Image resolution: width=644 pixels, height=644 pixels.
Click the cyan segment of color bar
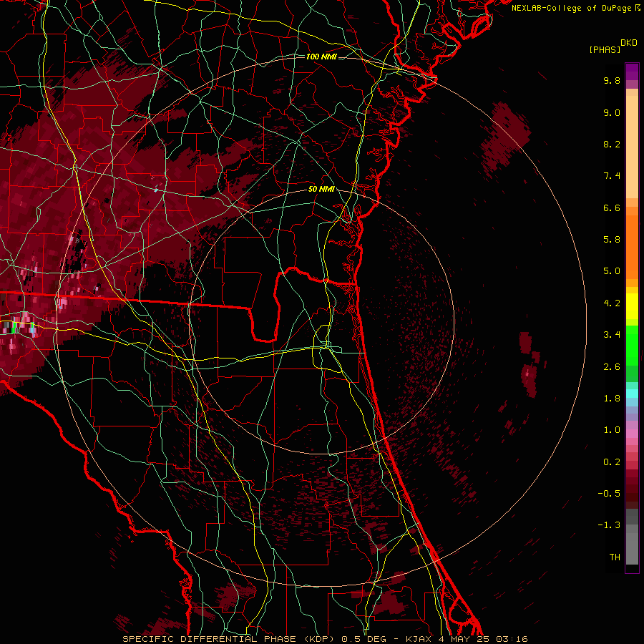click(632, 394)
